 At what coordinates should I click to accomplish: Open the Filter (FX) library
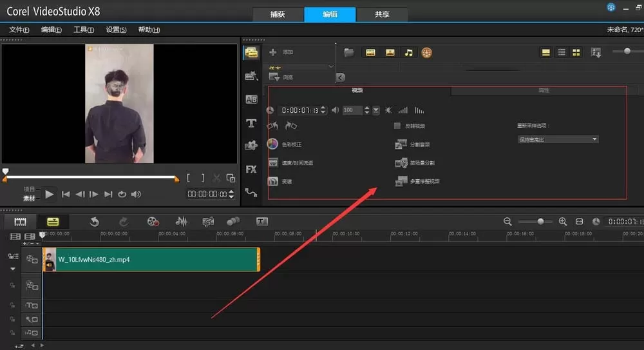coord(251,169)
